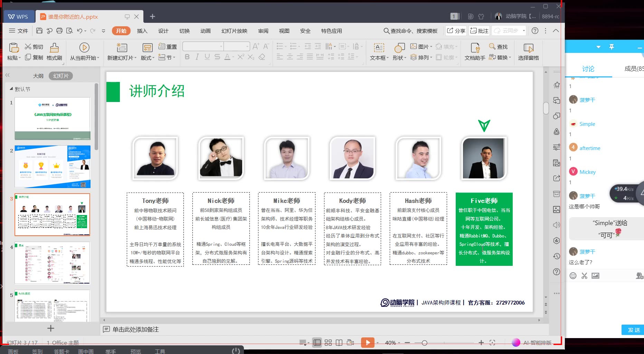Click the paste clipboard icon
This screenshot has height=354, width=644.
pyautogui.click(x=14, y=47)
